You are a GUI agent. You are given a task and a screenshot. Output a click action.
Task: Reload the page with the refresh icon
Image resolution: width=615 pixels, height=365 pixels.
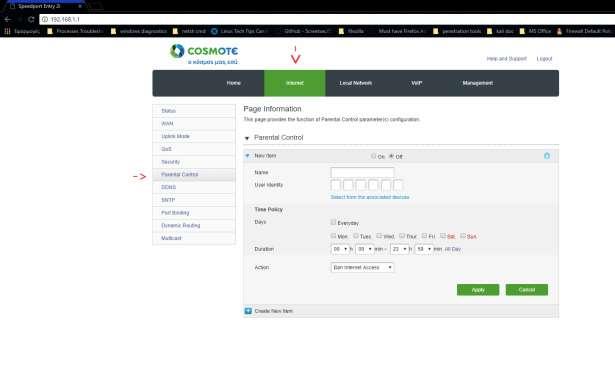click(x=31, y=19)
